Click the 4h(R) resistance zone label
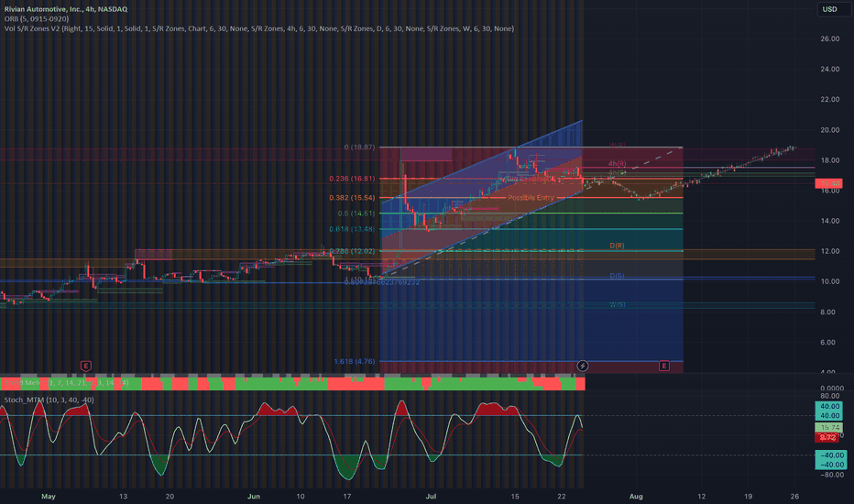 point(617,163)
